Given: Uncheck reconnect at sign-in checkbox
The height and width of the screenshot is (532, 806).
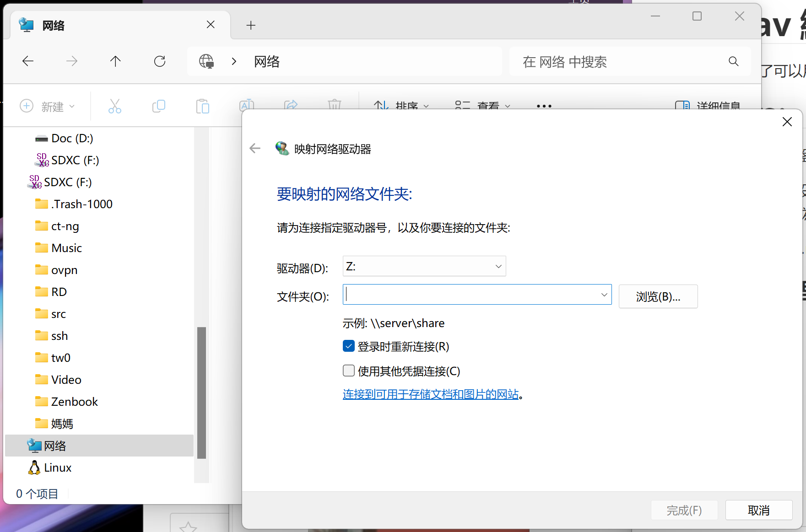Looking at the screenshot, I should 349,346.
